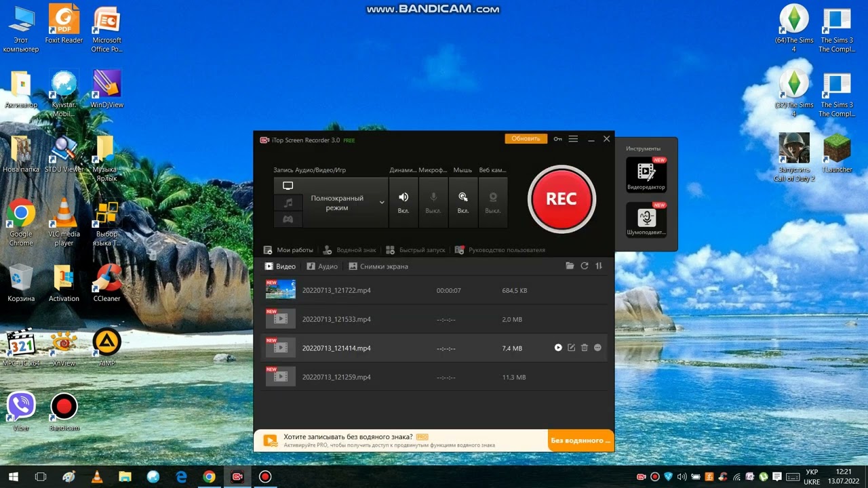Open the recordings output folder icon

tap(570, 266)
